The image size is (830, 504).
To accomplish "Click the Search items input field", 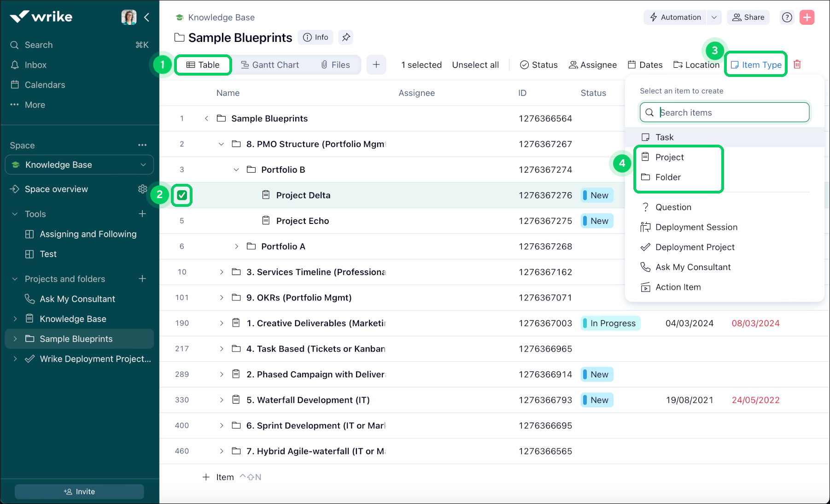I will pyautogui.click(x=725, y=112).
